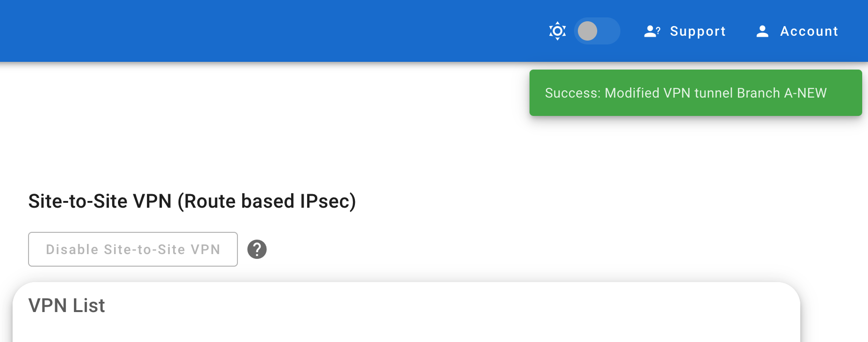The height and width of the screenshot is (342, 868).
Task: Click the Disable Site-to-Site VPN button
Action: pos(133,249)
